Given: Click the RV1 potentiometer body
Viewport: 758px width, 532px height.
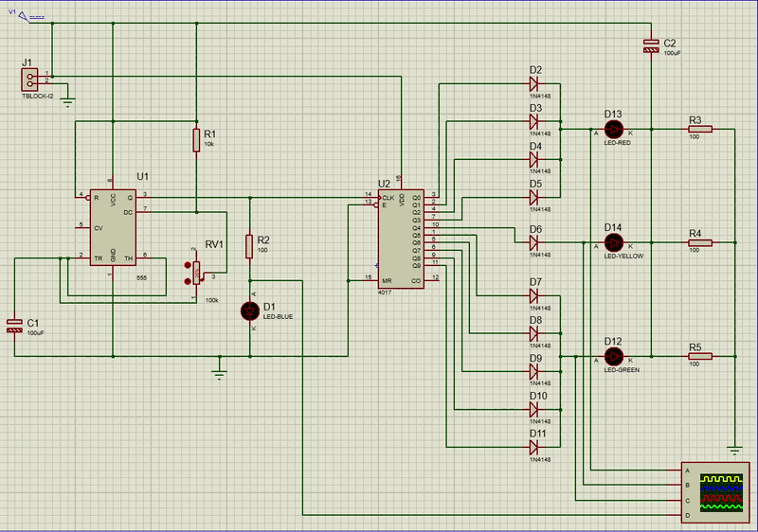Looking at the screenshot, I should click(196, 274).
